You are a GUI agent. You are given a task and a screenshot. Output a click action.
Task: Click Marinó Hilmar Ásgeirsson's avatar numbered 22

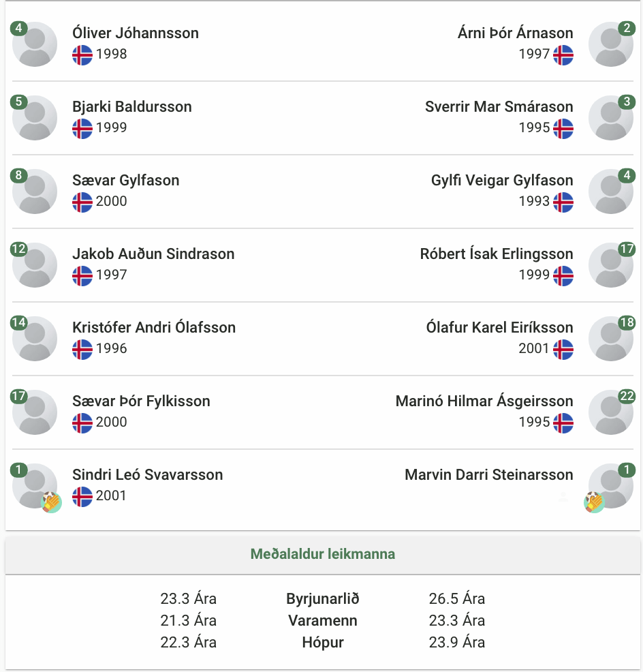pos(611,412)
